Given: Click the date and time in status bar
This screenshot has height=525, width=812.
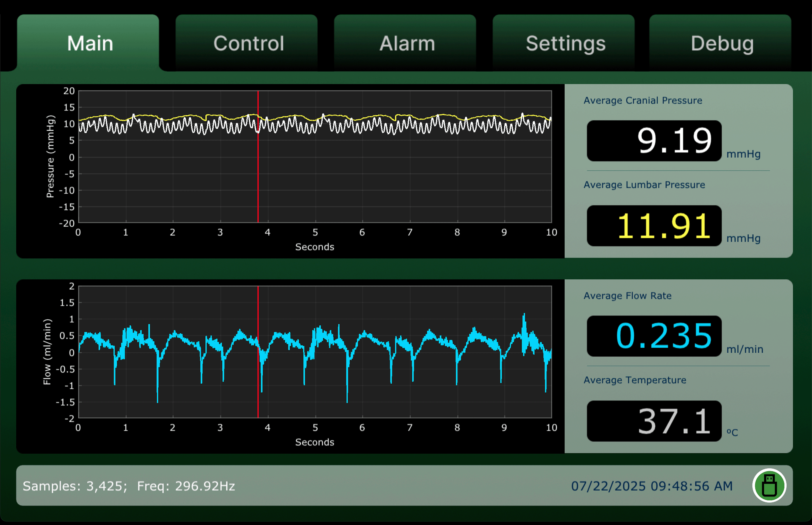Looking at the screenshot, I should coord(652,486).
